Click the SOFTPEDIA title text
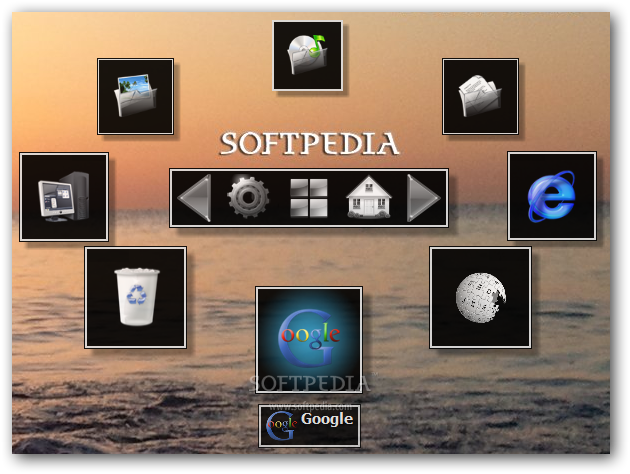This screenshot has height=474, width=630. (x=309, y=143)
